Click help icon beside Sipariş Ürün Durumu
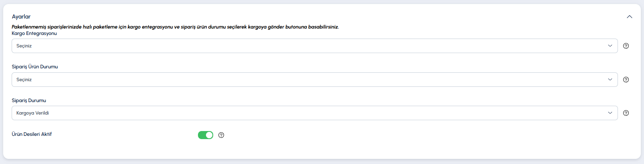Viewport: 644px width, 164px height. 626,80
